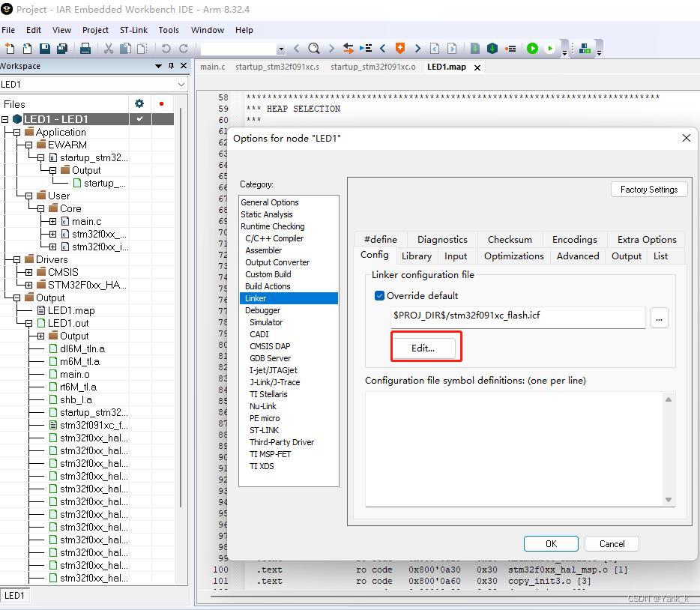Switch to the main.c editor tab
This screenshot has width=700, height=610.
[x=213, y=67]
